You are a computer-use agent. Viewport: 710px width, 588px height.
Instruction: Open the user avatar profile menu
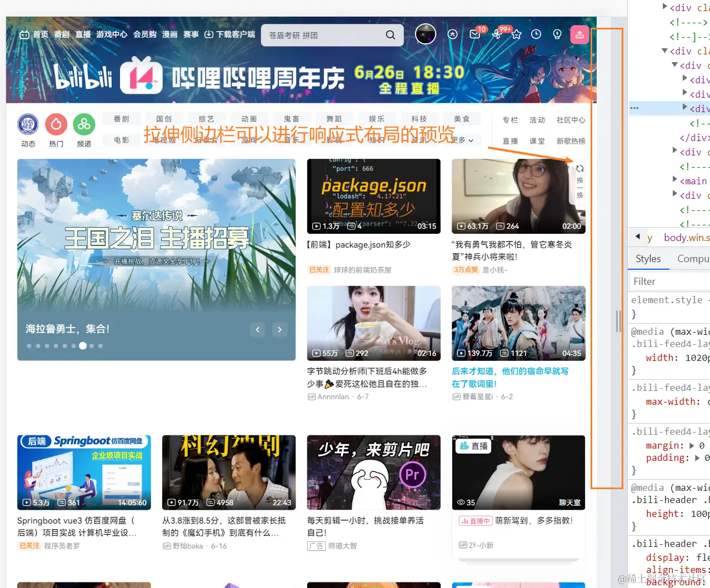tap(426, 34)
